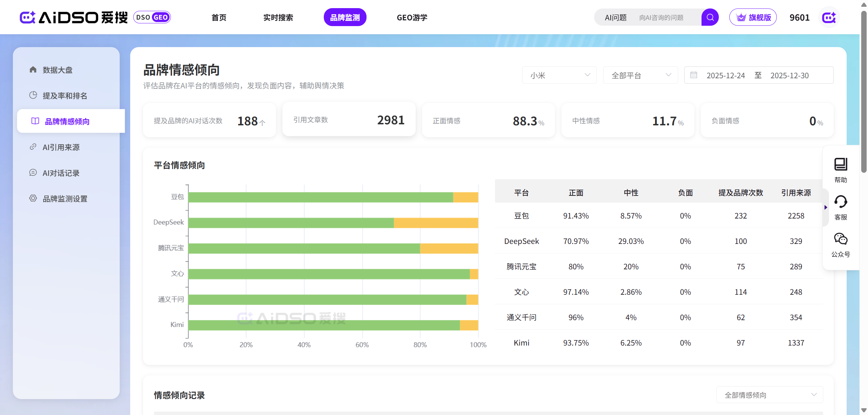The width and height of the screenshot is (868, 415).
Task: Click the 旗舰版 membership button
Action: pos(753,17)
